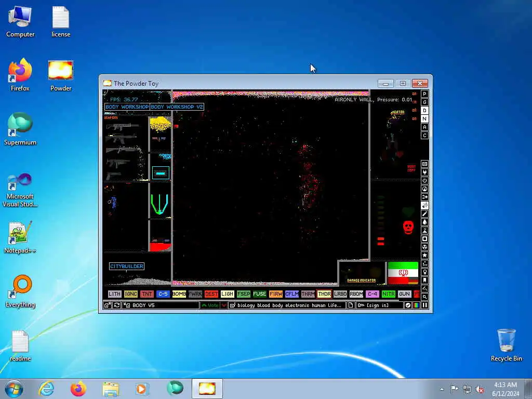Upvote the save with Vote button
Viewport: 532px width, 399px height.
coord(210,305)
